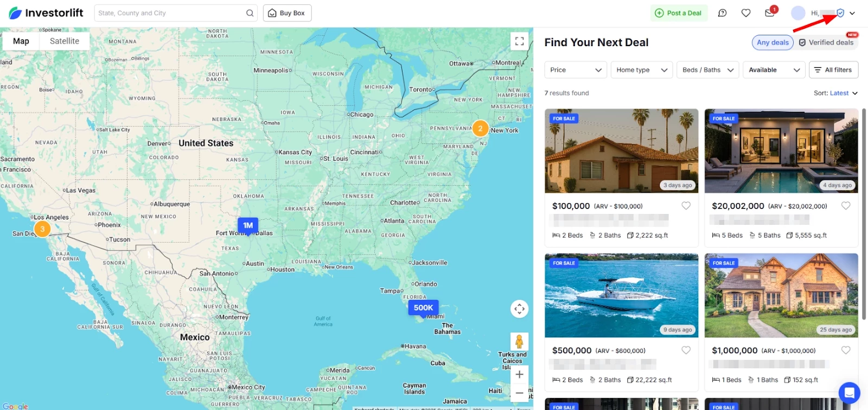
Task: Expand the Price dropdown
Action: coord(576,70)
